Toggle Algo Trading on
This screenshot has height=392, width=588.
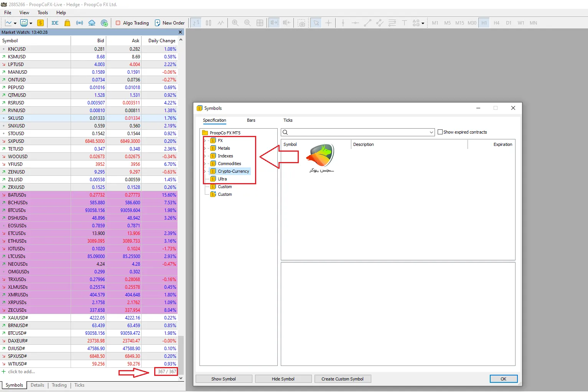(x=132, y=23)
